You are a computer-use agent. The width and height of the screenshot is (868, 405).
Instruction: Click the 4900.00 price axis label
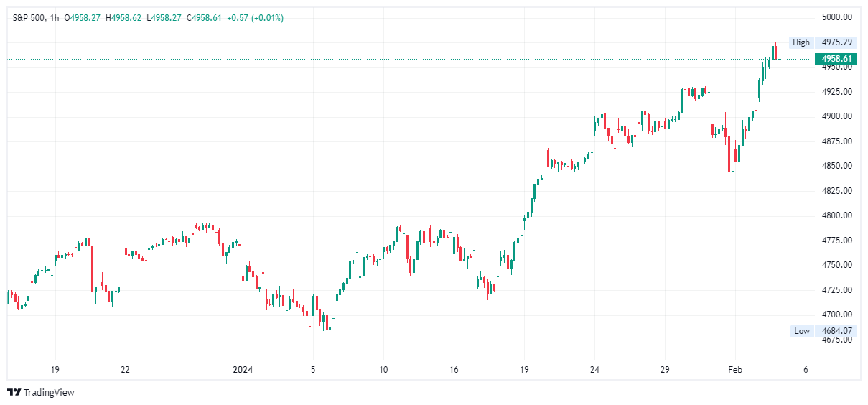837,116
